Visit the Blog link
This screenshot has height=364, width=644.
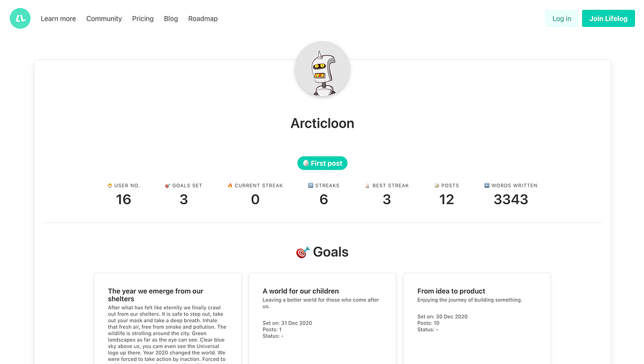coord(171,19)
